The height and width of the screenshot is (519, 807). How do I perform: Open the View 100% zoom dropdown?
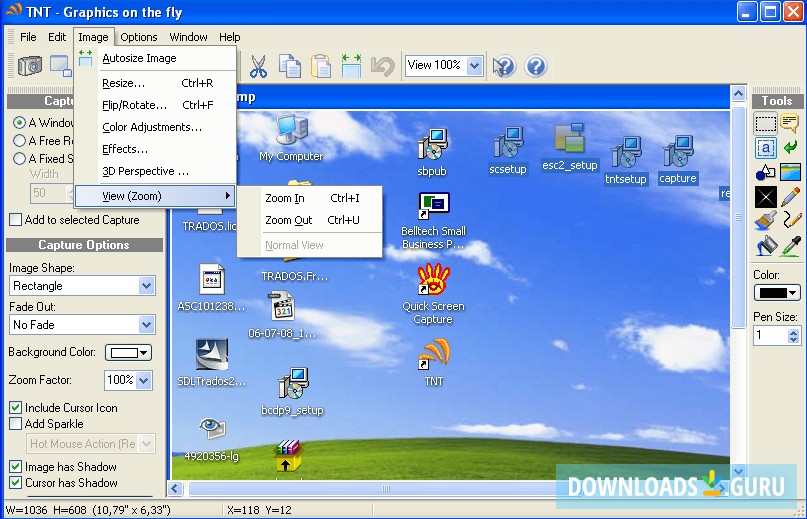pos(474,66)
